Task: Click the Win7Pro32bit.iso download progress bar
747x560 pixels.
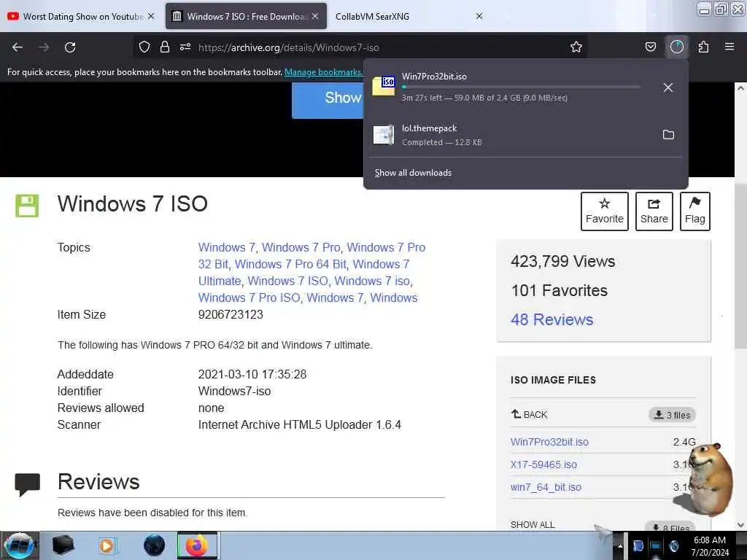Action: 521,87
